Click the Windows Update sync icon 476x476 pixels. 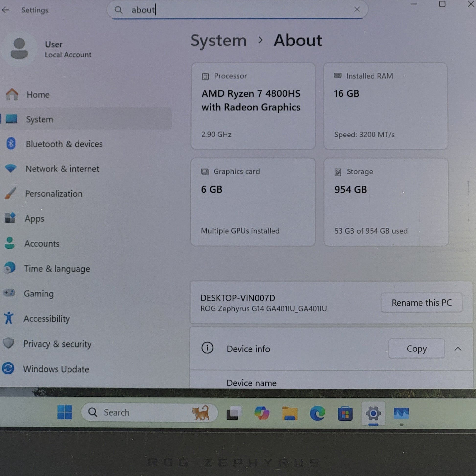pyautogui.click(x=8, y=368)
